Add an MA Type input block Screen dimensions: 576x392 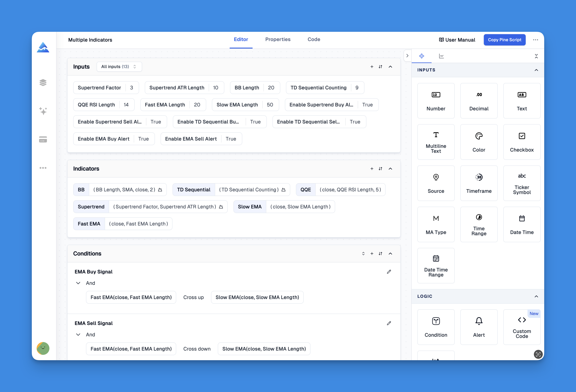[x=436, y=224]
